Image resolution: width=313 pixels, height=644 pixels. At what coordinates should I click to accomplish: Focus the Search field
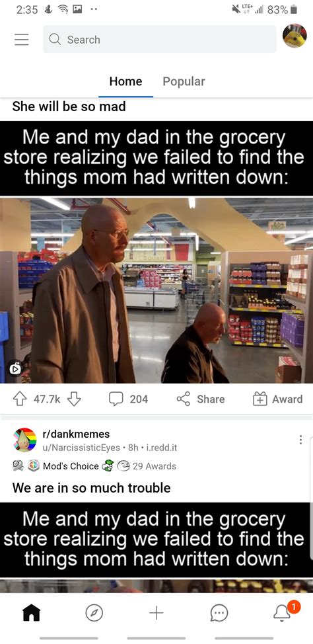click(160, 40)
